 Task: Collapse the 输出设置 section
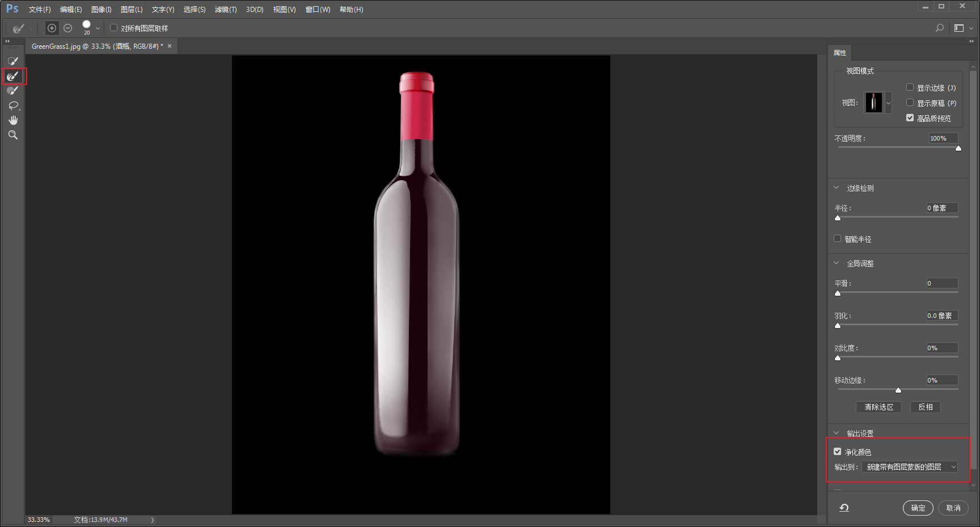click(x=836, y=433)
